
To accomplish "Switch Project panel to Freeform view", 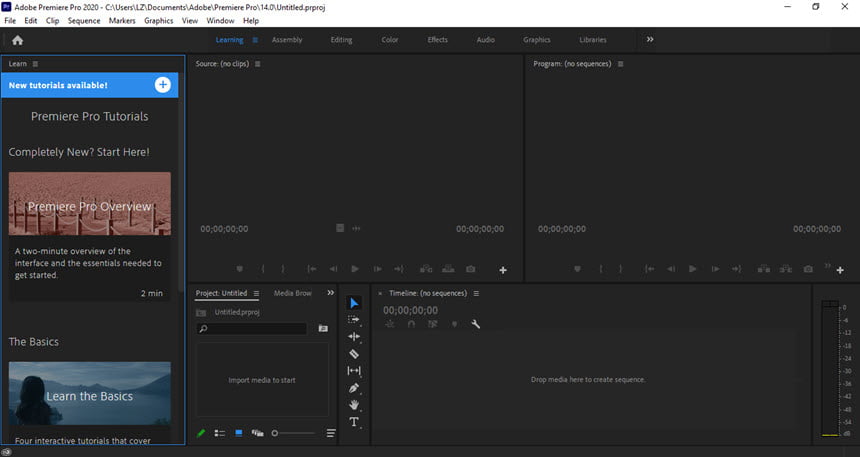I will click(257, 433).
